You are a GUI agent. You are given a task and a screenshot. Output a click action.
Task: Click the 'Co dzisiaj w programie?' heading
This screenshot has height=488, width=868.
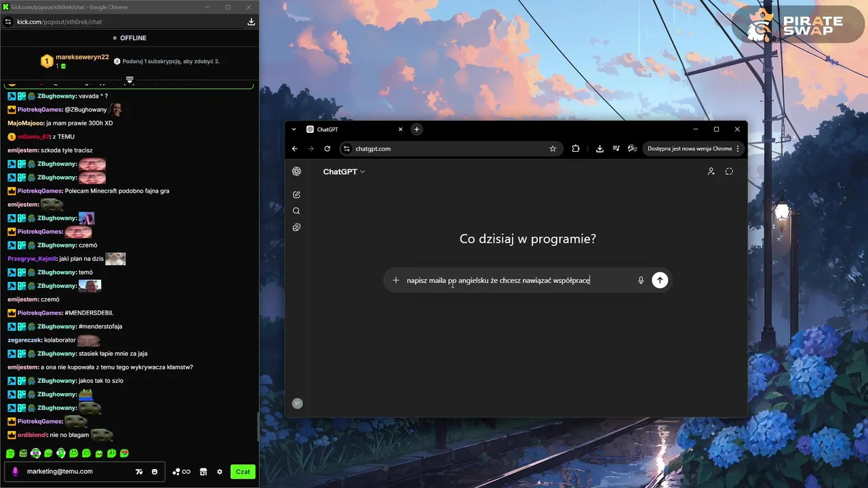528,239
